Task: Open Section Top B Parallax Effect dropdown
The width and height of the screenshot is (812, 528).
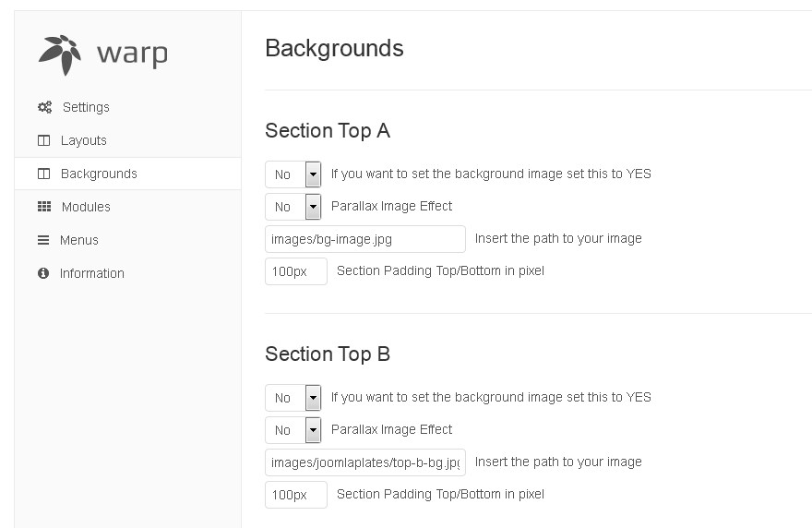Action: (293, 430)
